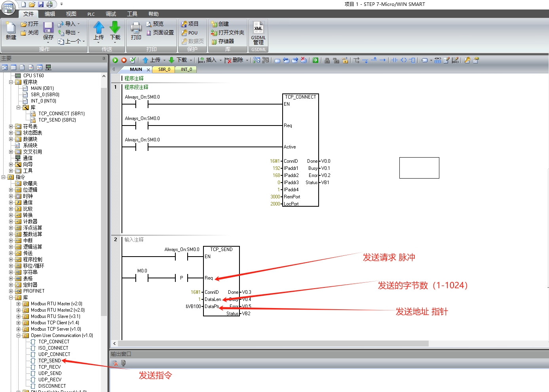Screen dimensions: 549x392
Task: Expand the Symbol Table (符号表) tree node
Action: pyautogui.click(x=11, y=126)
